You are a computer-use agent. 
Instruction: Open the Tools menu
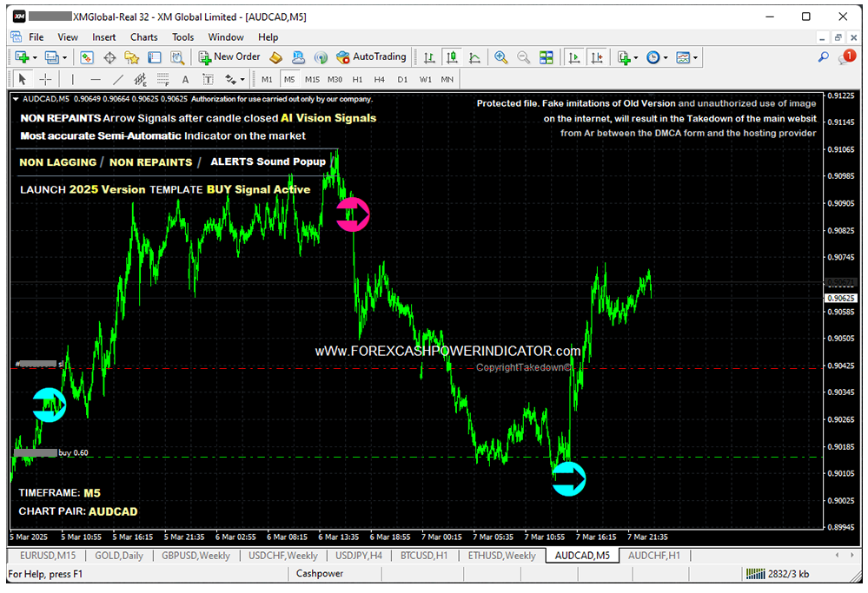[x=182, y=37]
